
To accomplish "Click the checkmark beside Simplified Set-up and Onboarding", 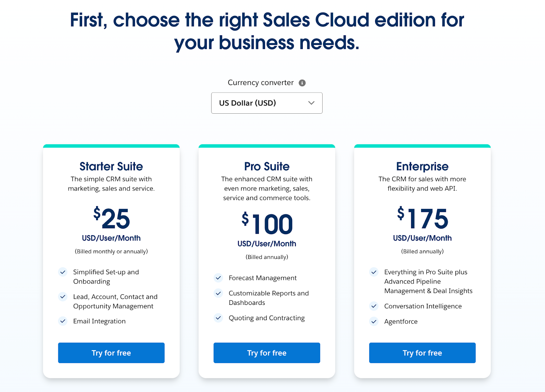I will (63, 272).
